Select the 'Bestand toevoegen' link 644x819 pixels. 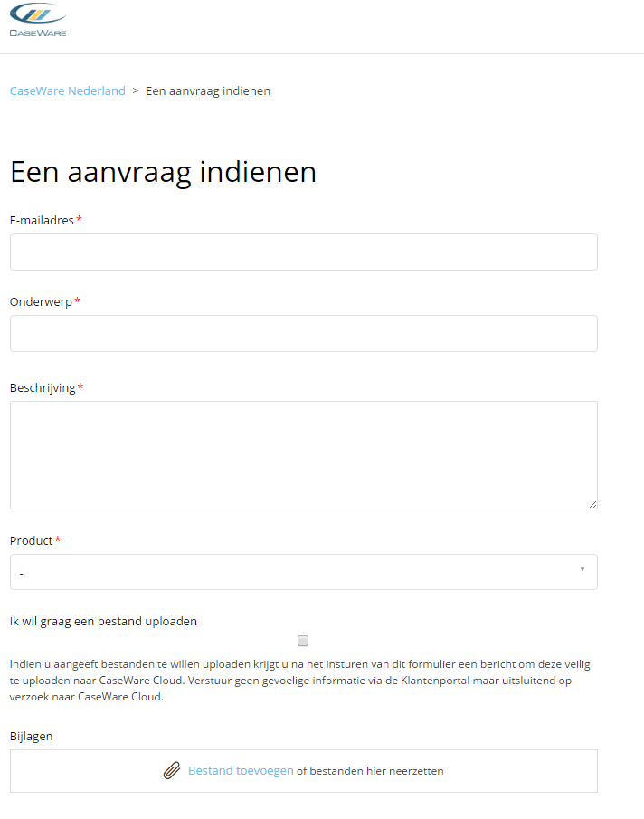click(241, 771)
